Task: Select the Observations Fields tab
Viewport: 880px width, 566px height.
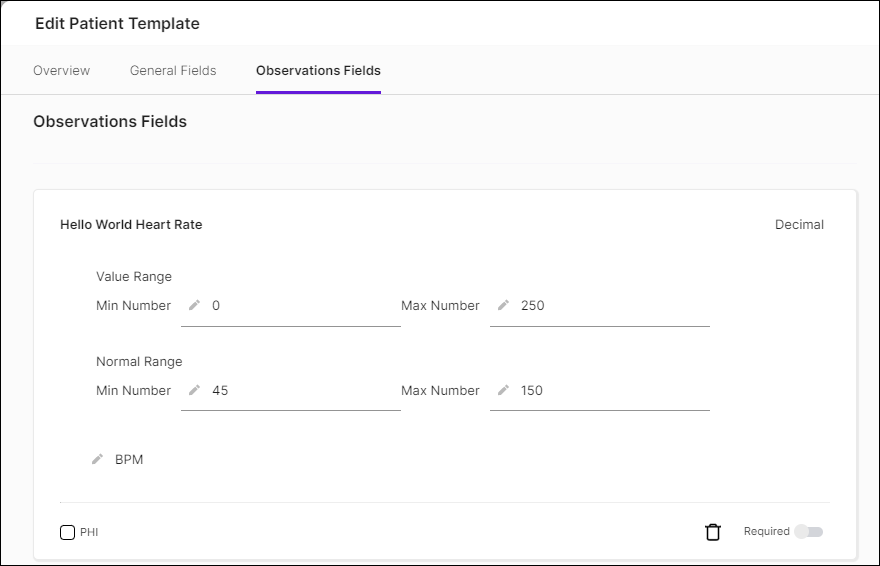Action: tap(318, 71)
